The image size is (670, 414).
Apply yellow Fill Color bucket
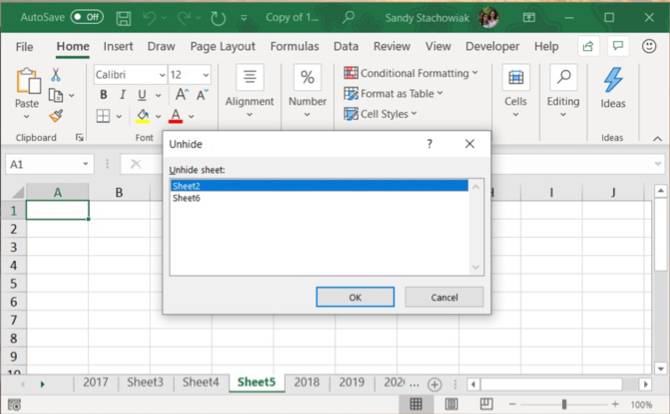tap(143, 116)
